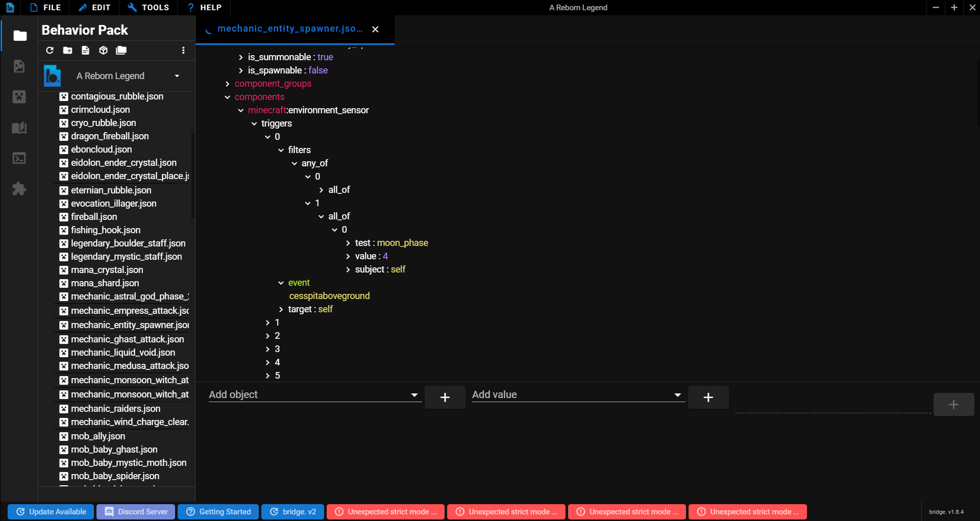The image size is (980, 521).
Task: Open the three-dot more options menu
Action: [x=183, y=50]
